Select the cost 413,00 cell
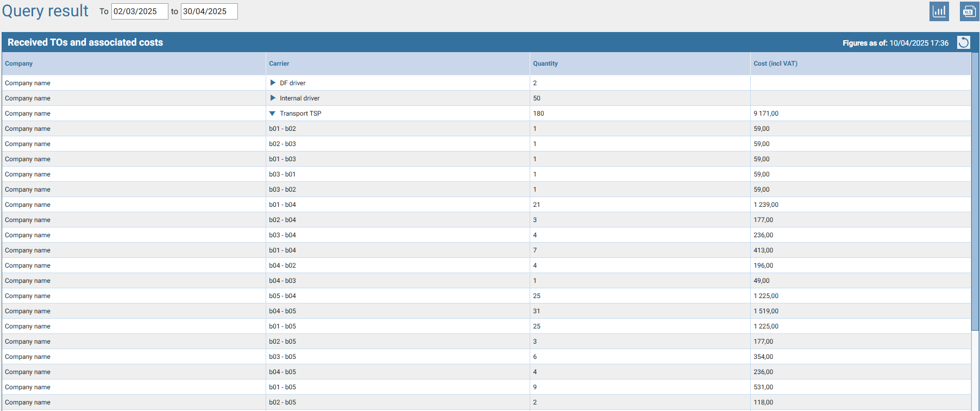Viewport: 980px width, 411px height. (x=860, y=250)
